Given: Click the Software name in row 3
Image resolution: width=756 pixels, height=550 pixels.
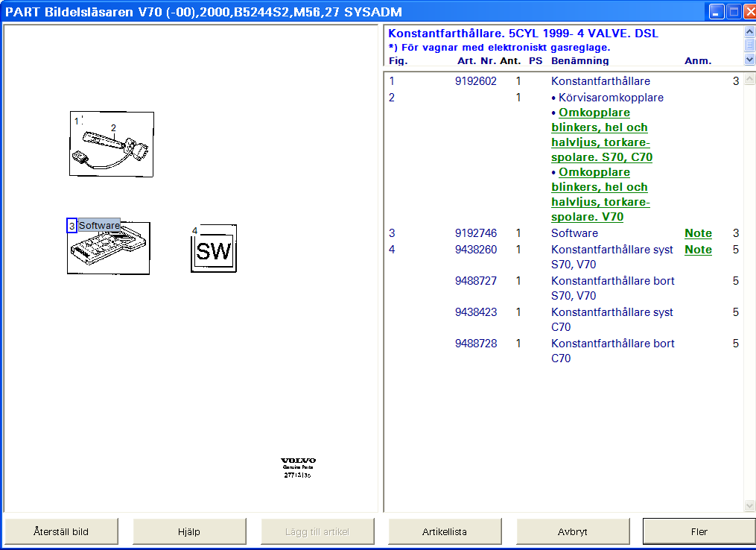Looking at the screenshot, I should (574, 233).
